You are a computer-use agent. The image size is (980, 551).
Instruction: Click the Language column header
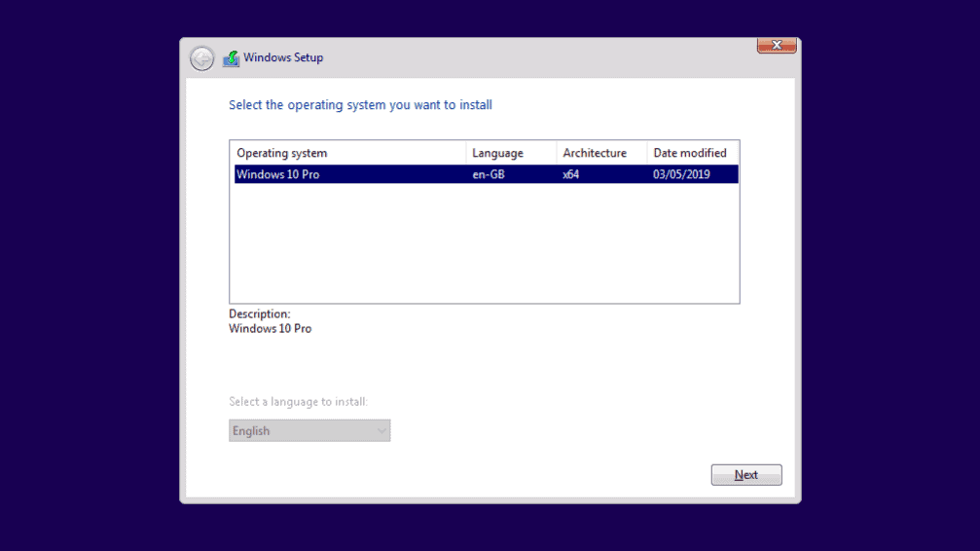(511, 153)
